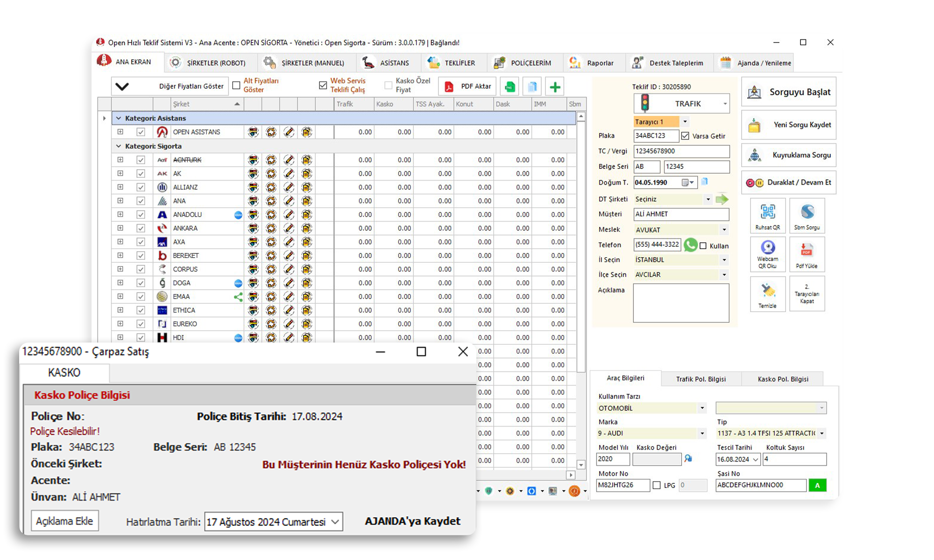934x560 pixels.
Task: Click the green plus add icon
Action: pos(555,87)
